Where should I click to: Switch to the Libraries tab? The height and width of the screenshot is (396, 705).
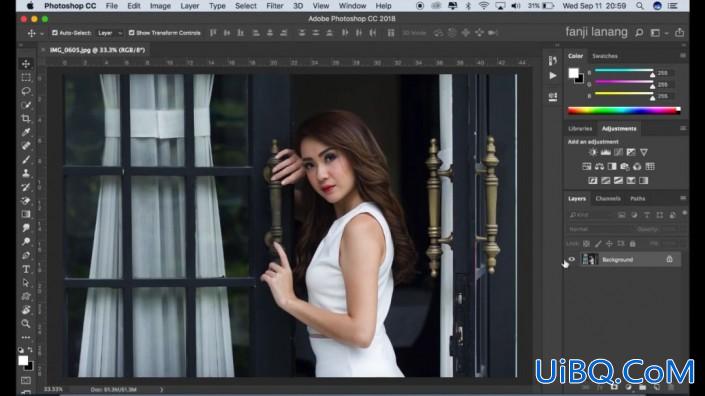[580, 129]
